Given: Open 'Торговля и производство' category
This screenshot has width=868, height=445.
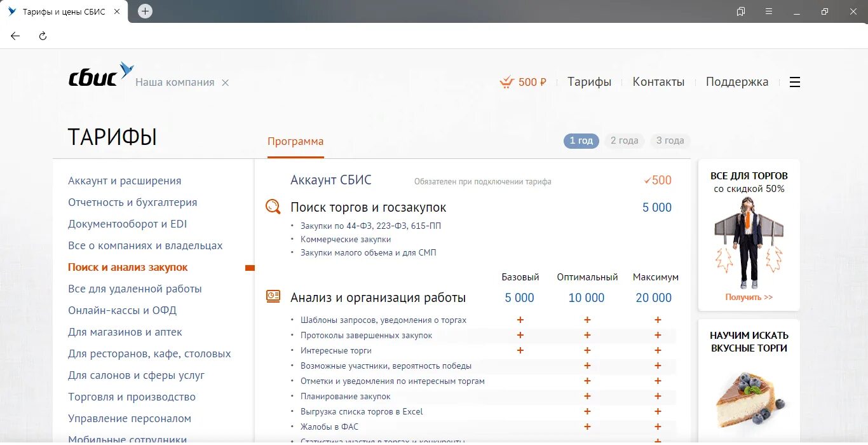Looking at the screenshot, I should click(x=132, y=397).
